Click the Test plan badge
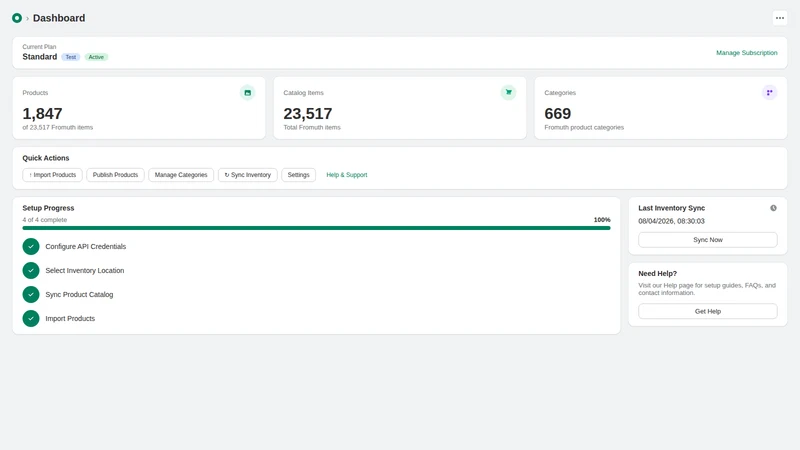 [x=70, y=57]
